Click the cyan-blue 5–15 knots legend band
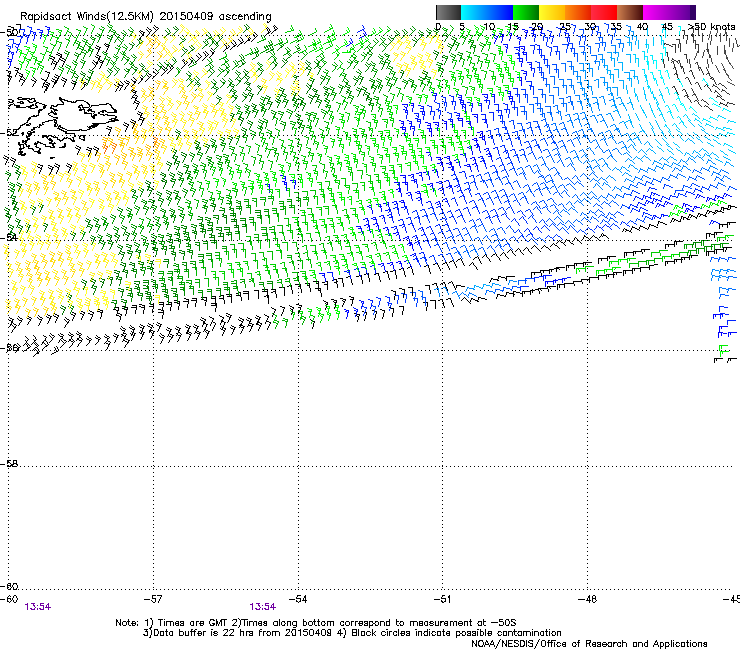The image size is (740, 650). tap(487, 12)
